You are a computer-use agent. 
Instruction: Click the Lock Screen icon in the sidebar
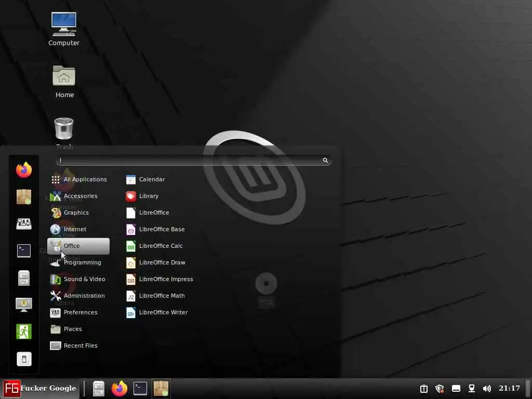tap(24, 304)
